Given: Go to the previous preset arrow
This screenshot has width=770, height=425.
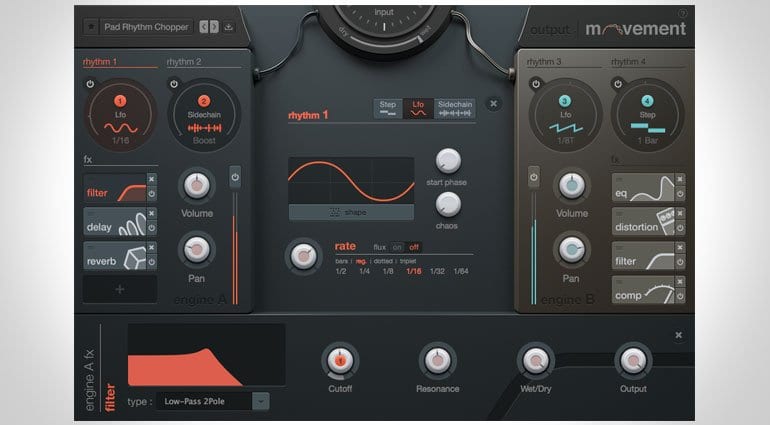Looking at the screenshot, I should coord(203,27).
